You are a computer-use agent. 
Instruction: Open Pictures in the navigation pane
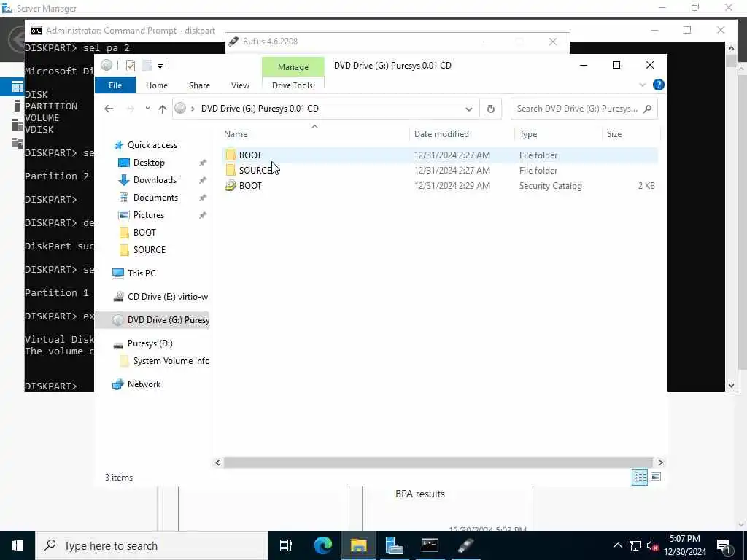(x=149, y=215)
